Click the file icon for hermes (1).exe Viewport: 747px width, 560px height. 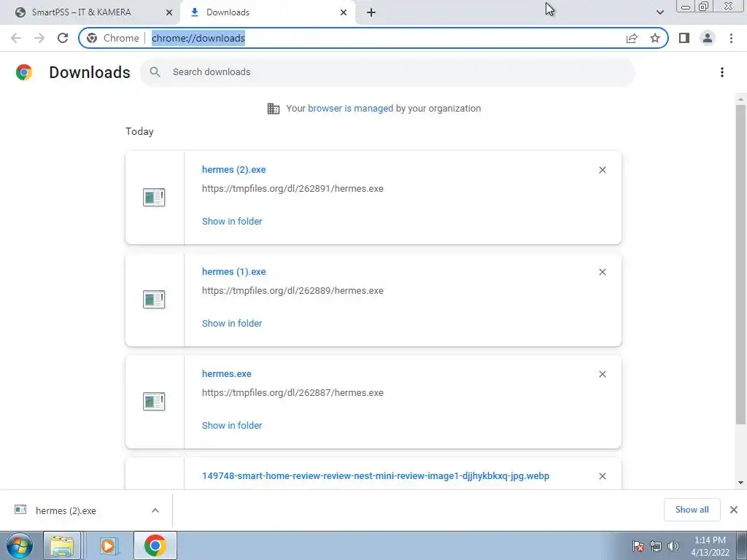(x=154, y=299)
